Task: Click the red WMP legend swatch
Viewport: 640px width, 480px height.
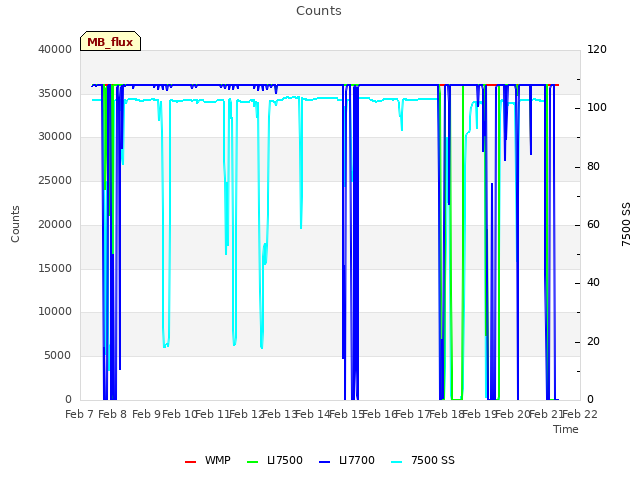Action: [191, 462]
